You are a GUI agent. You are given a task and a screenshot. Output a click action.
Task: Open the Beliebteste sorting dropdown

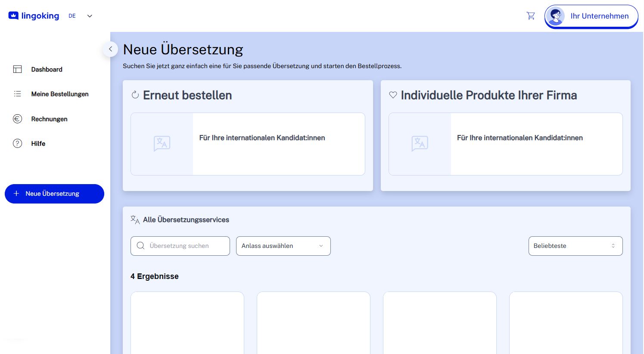point(575,246)
